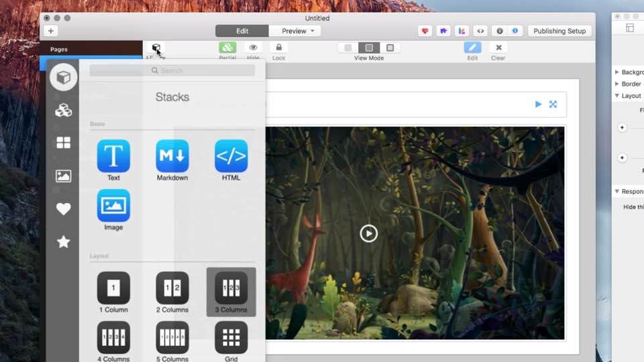The image size is (644, 362).
Task: Toggle the Lock padlock button
Action: point(278,48)
